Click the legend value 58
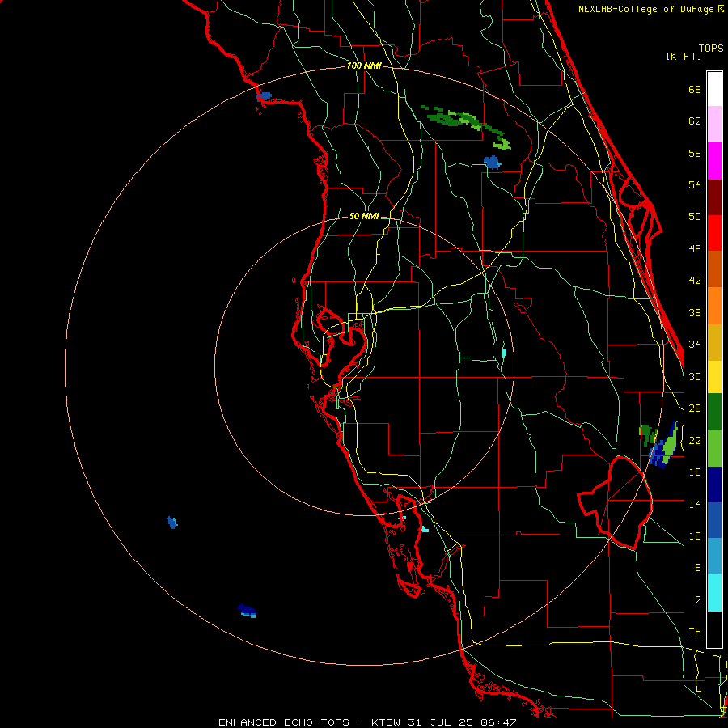This screenshot has width=728, height=728. point(695,153)
